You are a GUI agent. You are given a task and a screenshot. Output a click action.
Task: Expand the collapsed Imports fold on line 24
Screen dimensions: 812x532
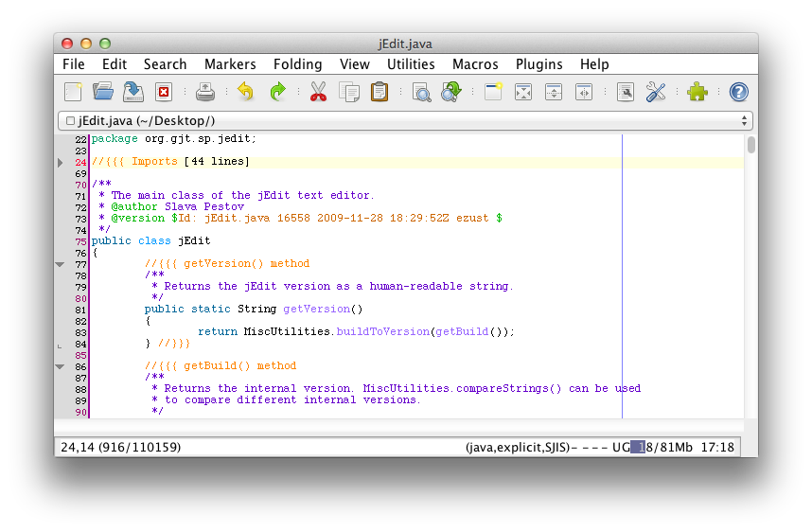(x=61, y=163)
